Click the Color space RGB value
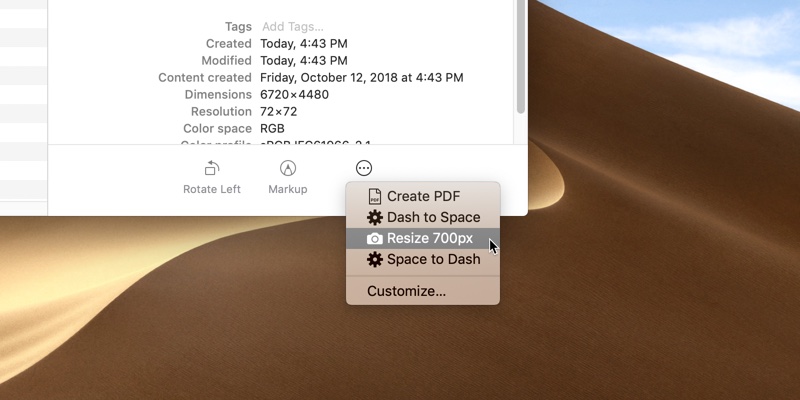This screenshot has width=800, height=400. (274, 129)
